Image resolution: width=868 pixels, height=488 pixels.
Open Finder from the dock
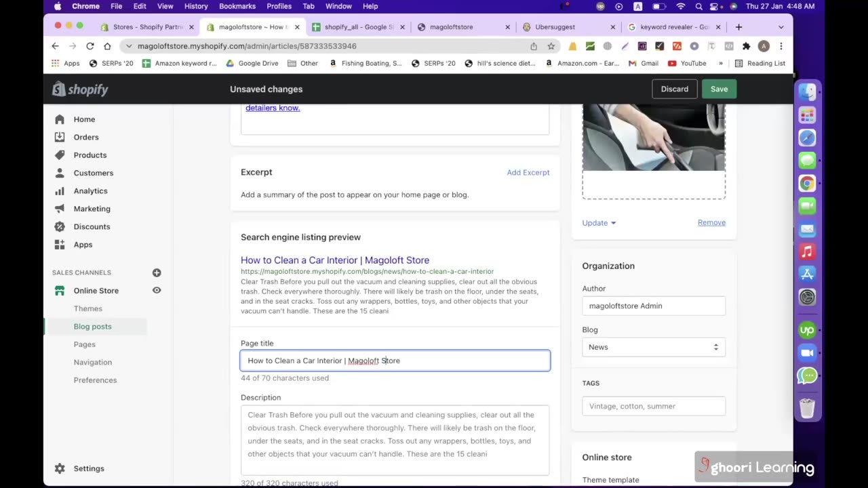pos(807,92)
